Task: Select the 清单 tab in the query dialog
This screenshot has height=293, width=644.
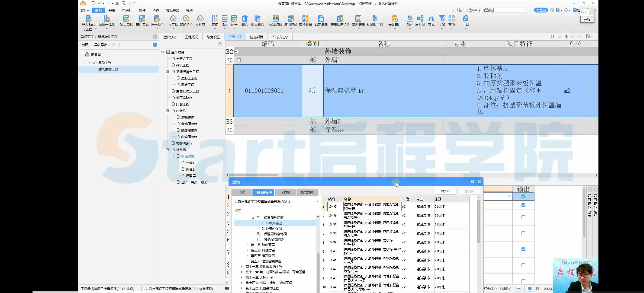Action: [242, 192]
